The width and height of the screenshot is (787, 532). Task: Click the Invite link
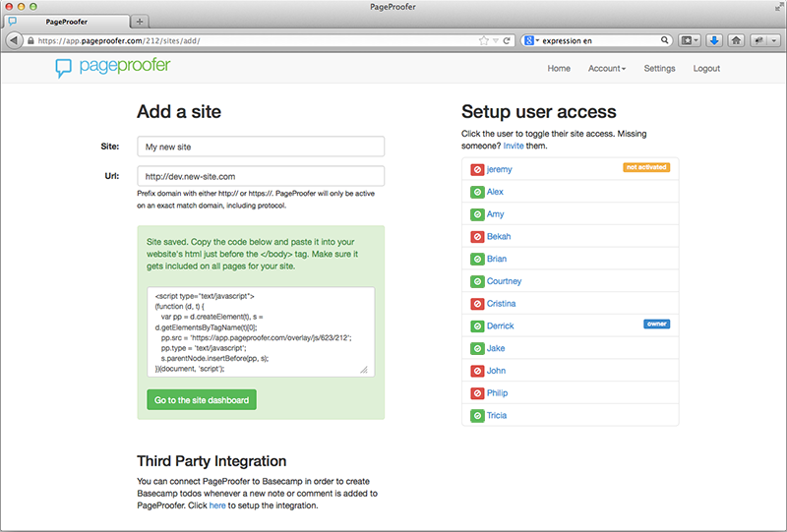point(513,147)
